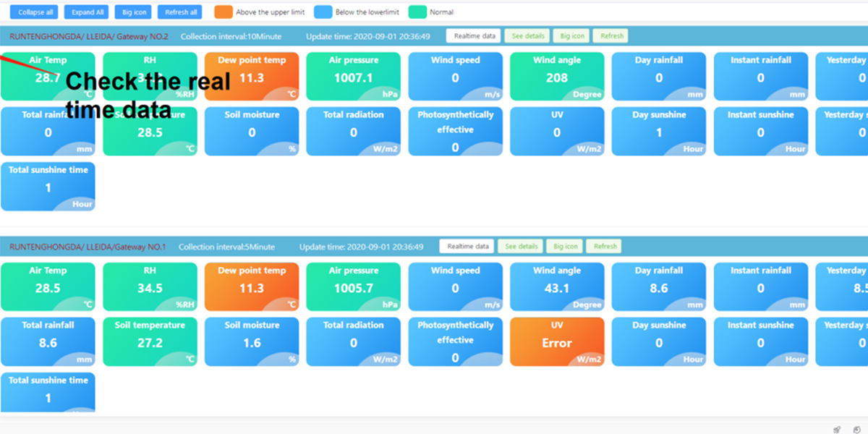Click the rocket icon in bottom bar
The height and width of the screenshot is (434, 868).
click(836, 429)
